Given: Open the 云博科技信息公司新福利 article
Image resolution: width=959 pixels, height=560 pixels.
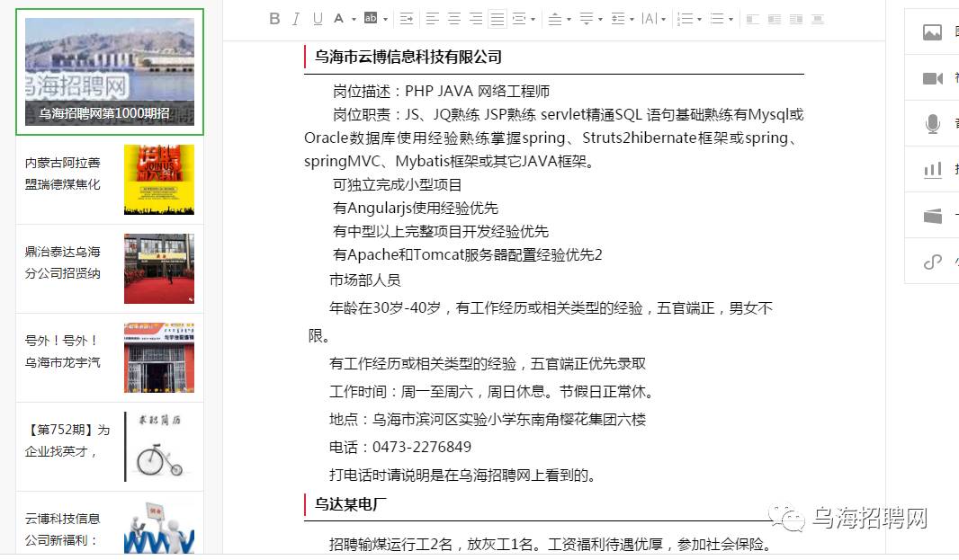Looking at the screenshot, I should tap(62, 529).
